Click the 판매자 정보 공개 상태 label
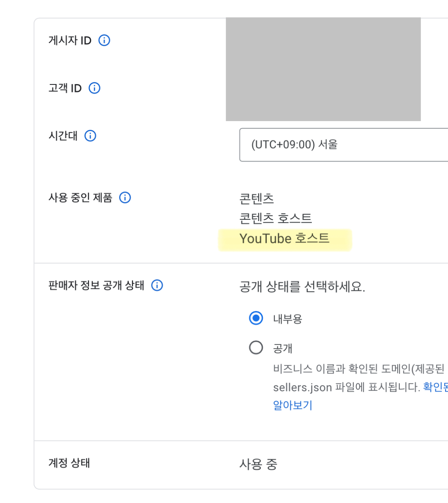Screen dimensions: 448x503 point(96,285)
